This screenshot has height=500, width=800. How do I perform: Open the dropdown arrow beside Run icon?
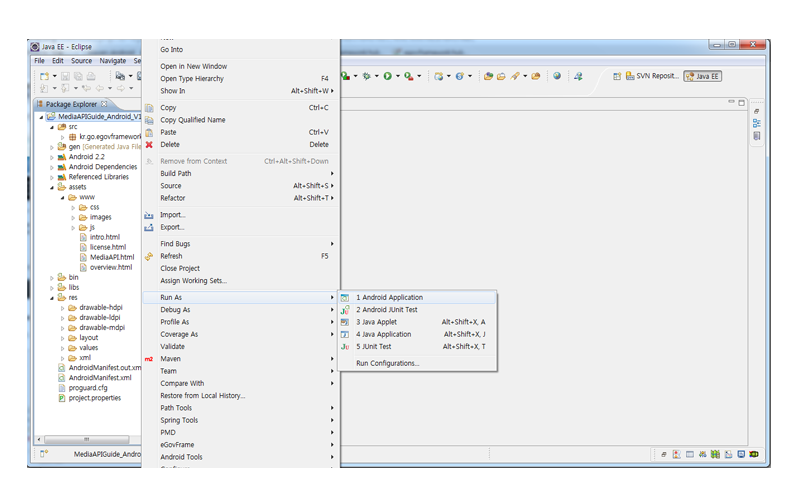coord(397,76)
